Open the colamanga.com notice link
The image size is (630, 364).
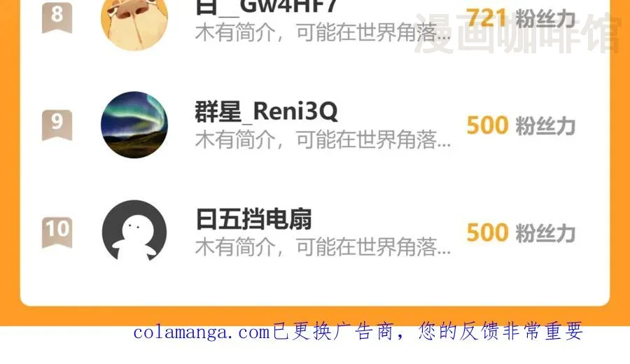coord(202,332)
